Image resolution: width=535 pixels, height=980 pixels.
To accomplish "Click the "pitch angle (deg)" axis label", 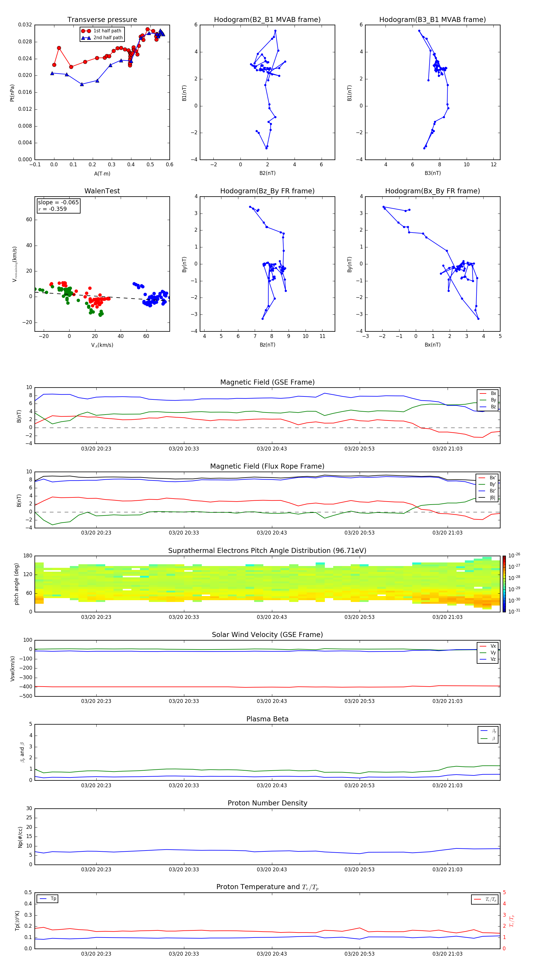I will pos(17,584).
